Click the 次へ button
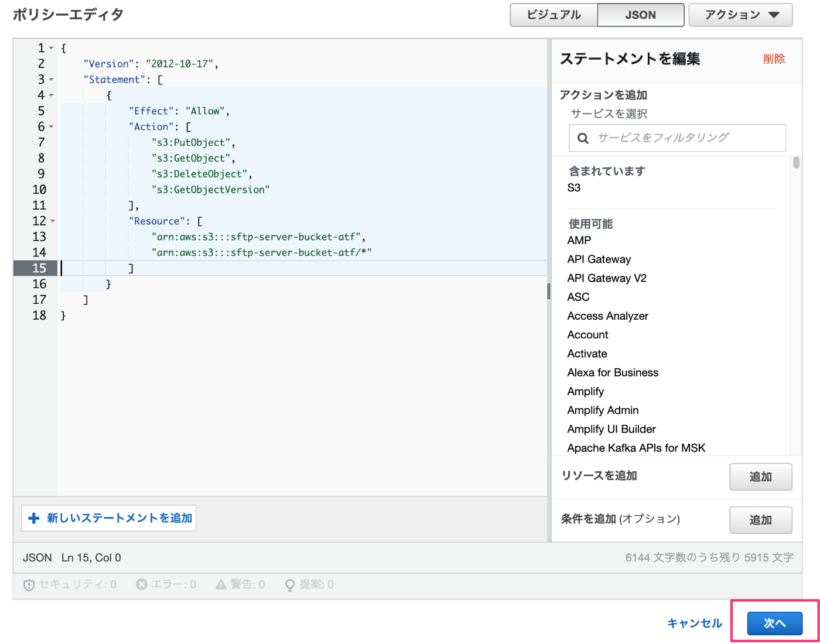This screenshot has height=644, width=820. (x=774, y=624)
